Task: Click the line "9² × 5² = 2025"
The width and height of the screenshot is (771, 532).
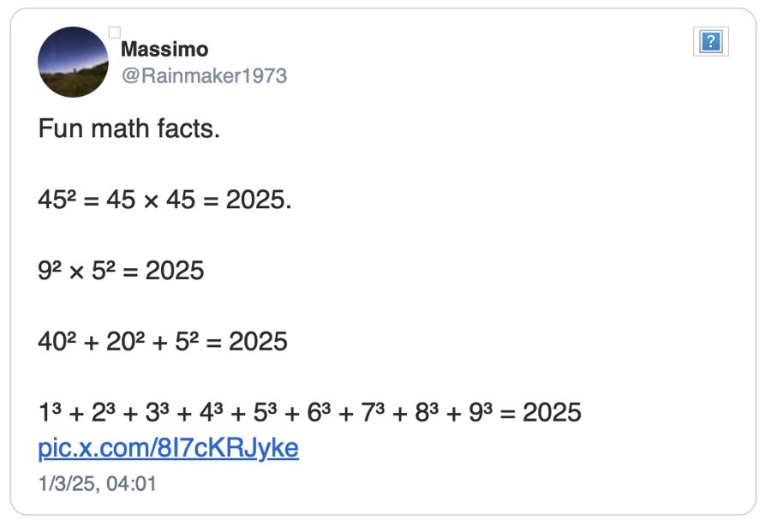Action: point(121,271)
